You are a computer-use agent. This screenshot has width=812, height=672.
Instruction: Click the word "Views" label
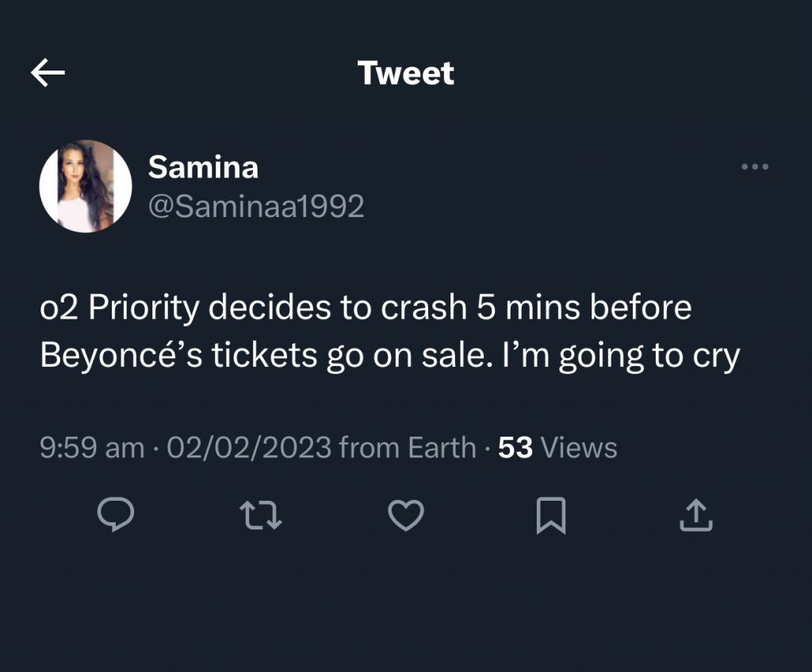(x=578, y=448)
